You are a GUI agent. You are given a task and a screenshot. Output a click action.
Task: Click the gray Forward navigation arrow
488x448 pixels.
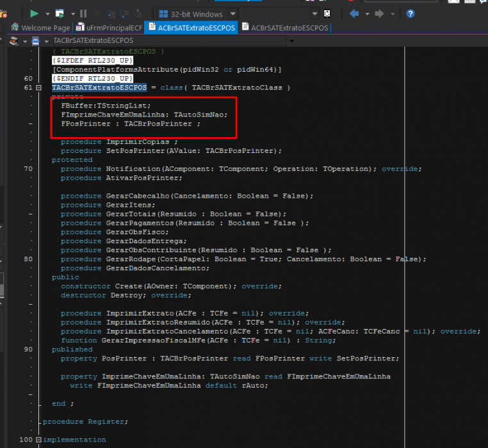pyautogui.click(x=379, y=13)
